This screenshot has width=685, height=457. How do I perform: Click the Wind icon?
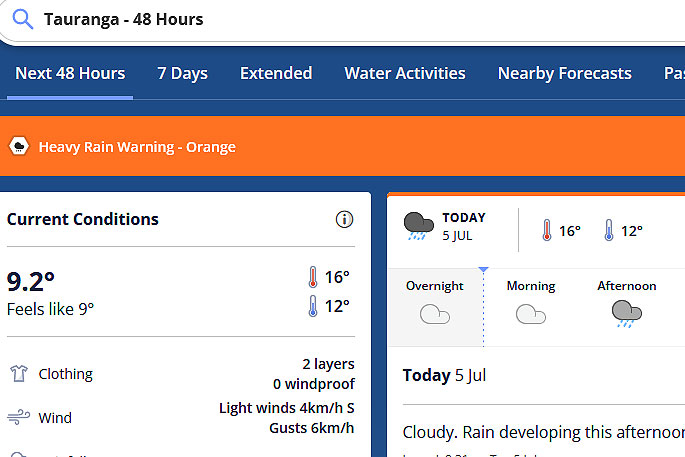point(19,418)
